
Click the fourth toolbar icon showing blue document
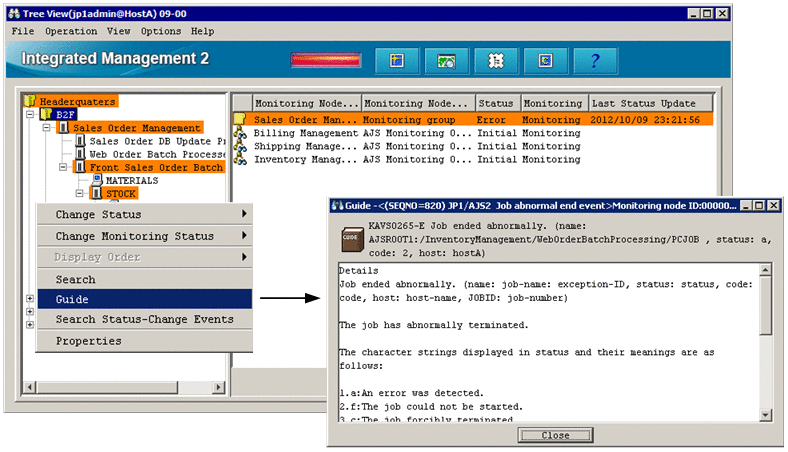545,60
